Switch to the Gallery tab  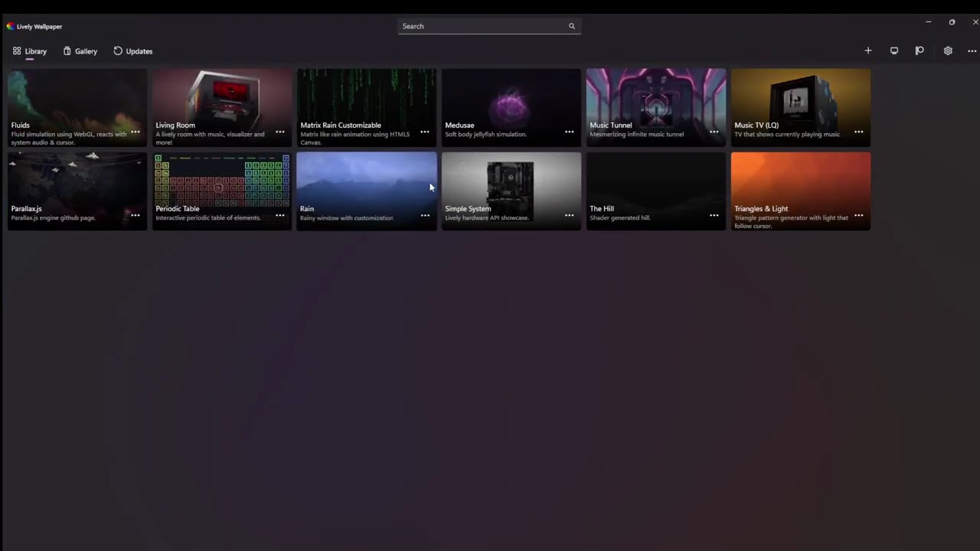[80, 51]
